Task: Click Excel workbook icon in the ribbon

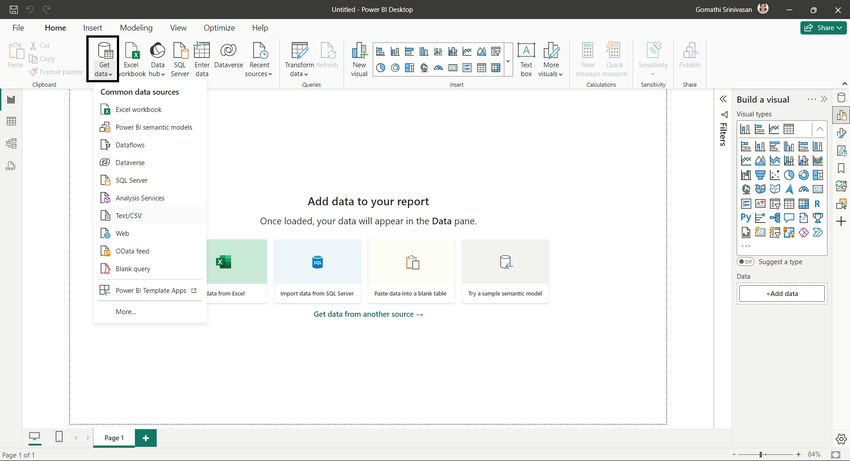Action: click(x=132, y=50)
